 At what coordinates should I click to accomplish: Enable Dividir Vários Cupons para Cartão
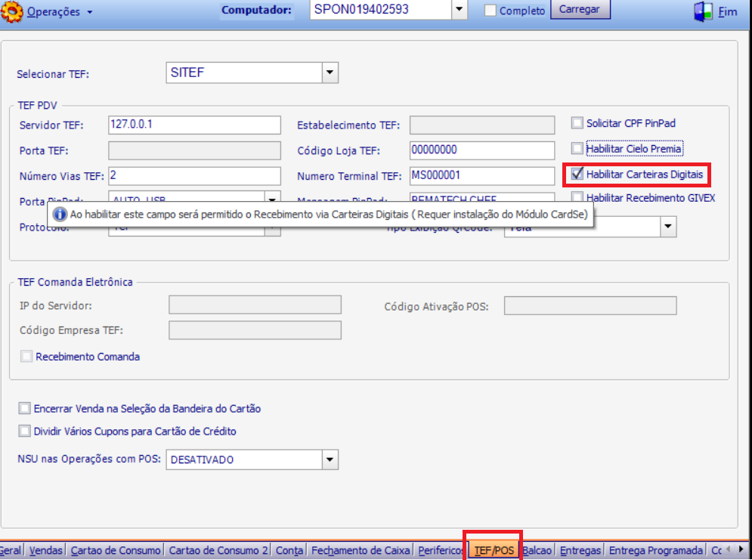pyautogui.click(x=24, y=431)
